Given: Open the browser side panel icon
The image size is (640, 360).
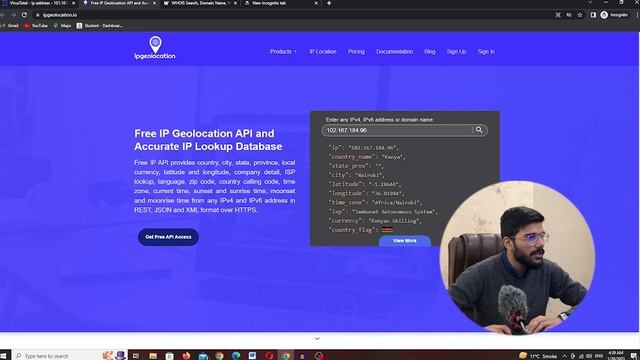Looking at the screenshot, I should coord(593,15).
